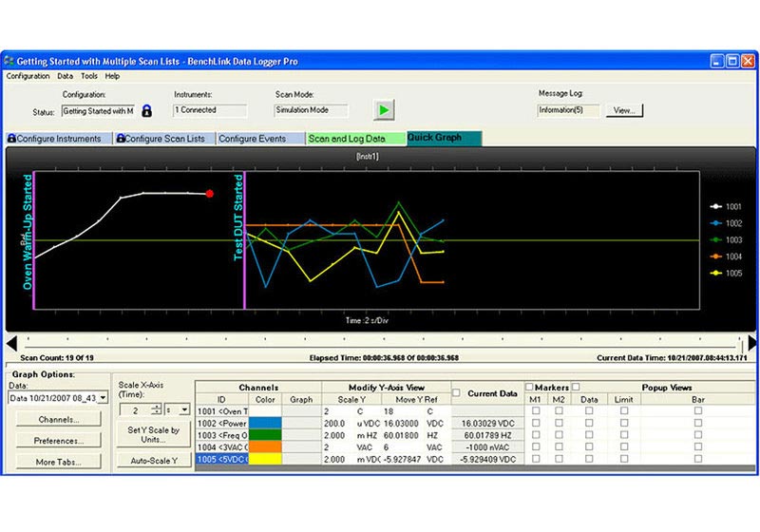Image resolution: width=760 pixels, height=532 pixels.
Task: Click the Graph cell for channel 1002
Action: point(301,423)
